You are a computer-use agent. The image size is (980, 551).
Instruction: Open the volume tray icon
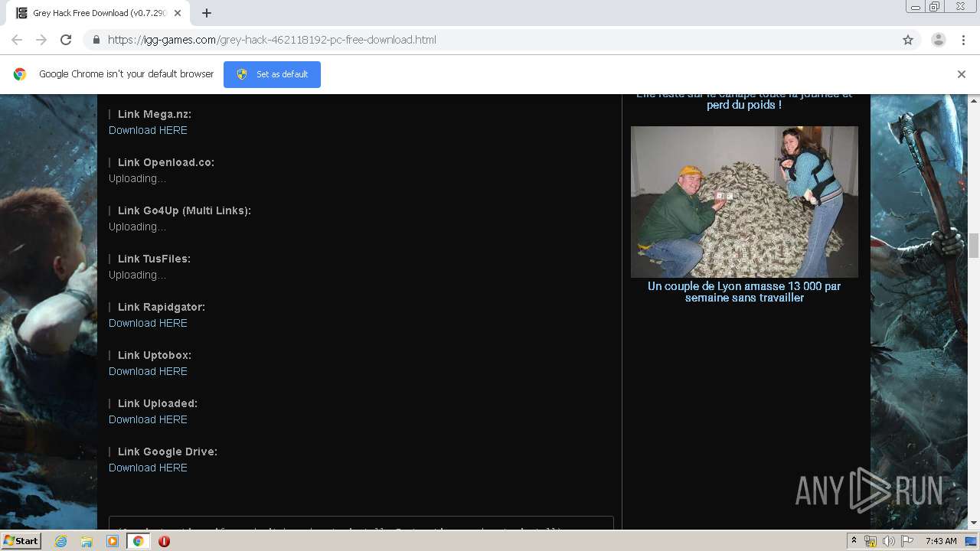tap(889, 541)
